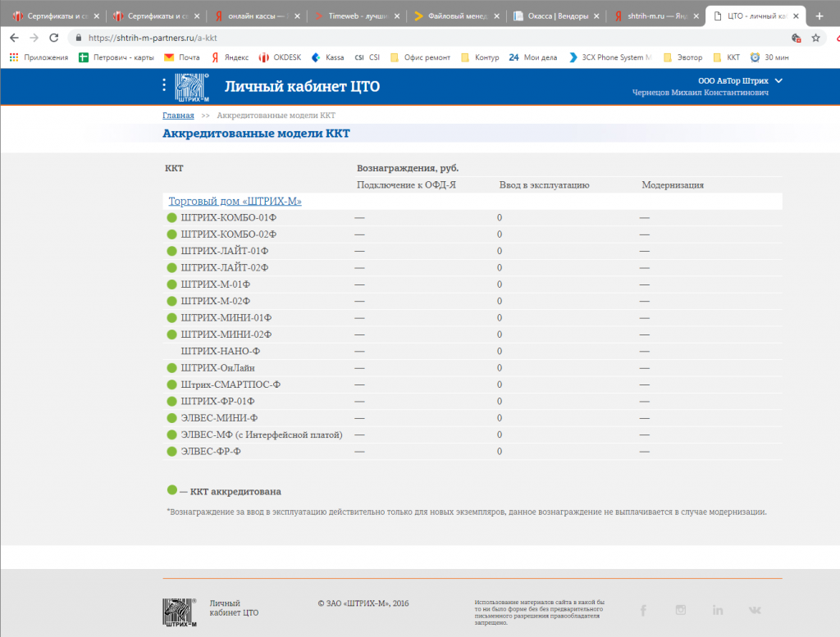Select the ШТРИХ-М-01Ф row name

pos(216,284)
